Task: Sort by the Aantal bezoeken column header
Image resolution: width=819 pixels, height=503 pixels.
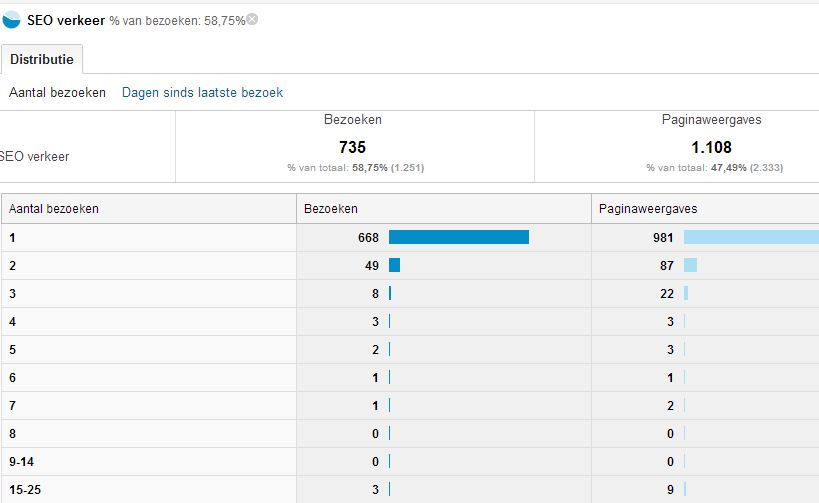Action: [x=54, y=209]
